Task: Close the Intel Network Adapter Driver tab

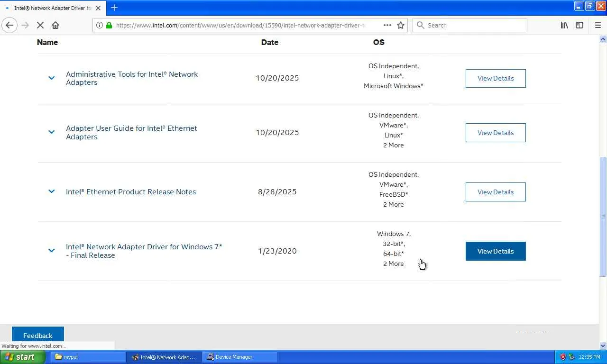Action: tap(98, 8)
